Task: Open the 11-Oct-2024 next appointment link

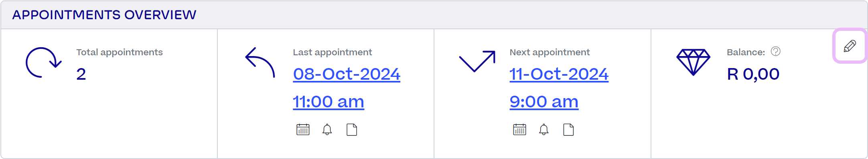Action: 559,74
